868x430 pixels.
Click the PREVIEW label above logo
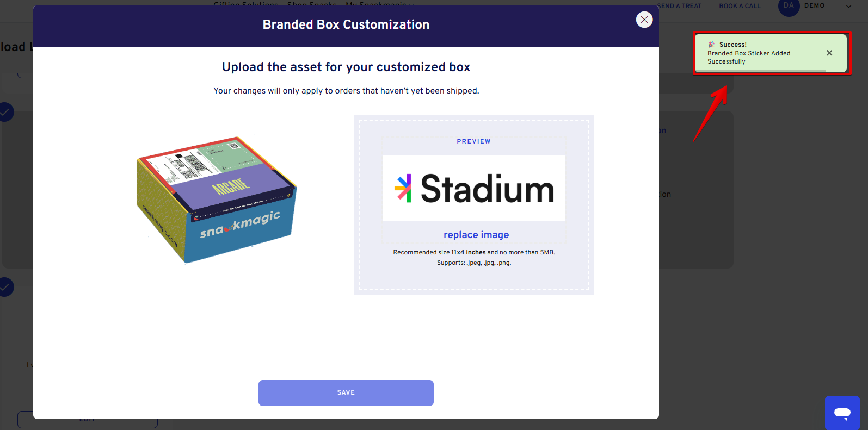pyautogui.click(x=474, y=141)
